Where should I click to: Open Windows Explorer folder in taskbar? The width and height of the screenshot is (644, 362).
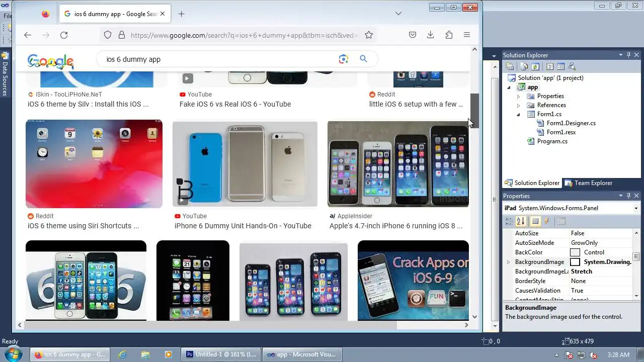click(145, 354)
